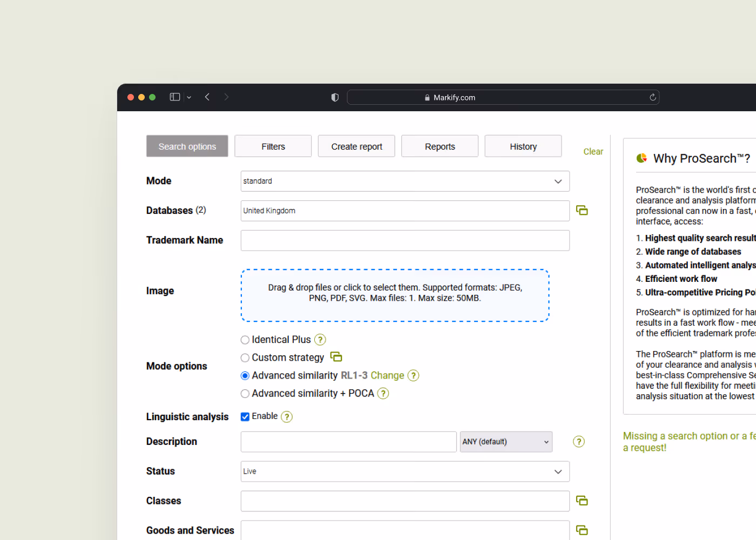
Task: Click the Mode options label
Action: coord(177,366)
